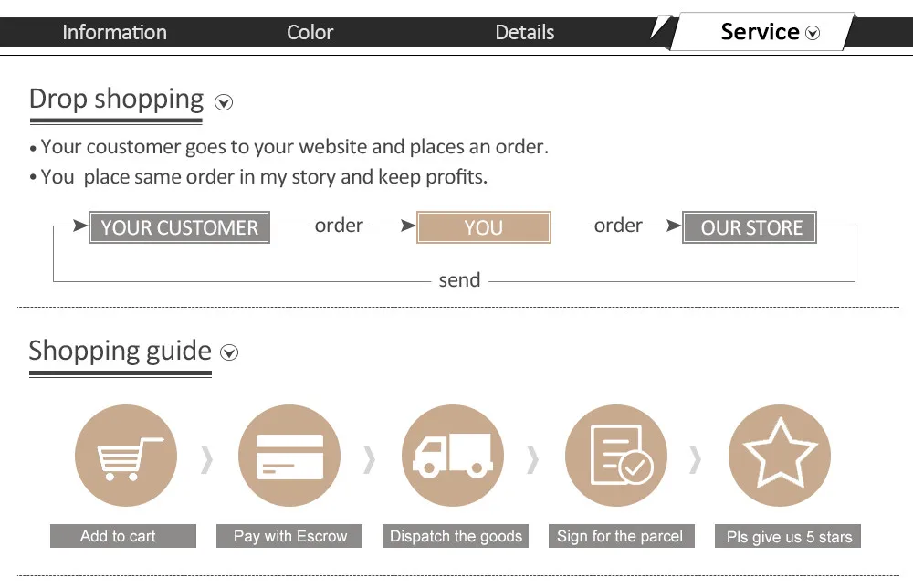Click the OUR STORE box

(x=750, y=227)
